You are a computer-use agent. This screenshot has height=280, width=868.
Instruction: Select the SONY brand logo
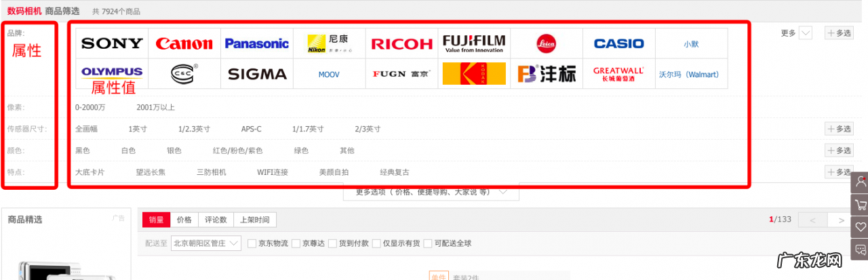[112, 43]
